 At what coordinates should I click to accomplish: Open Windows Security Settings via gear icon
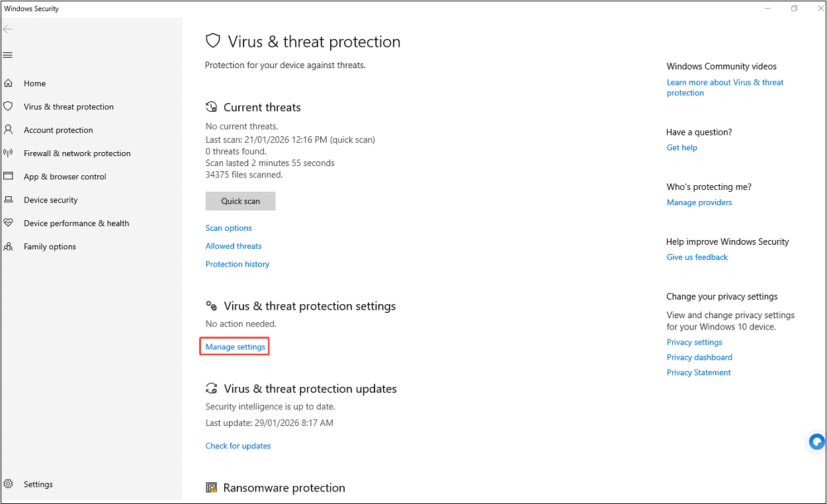coord(38,483)
